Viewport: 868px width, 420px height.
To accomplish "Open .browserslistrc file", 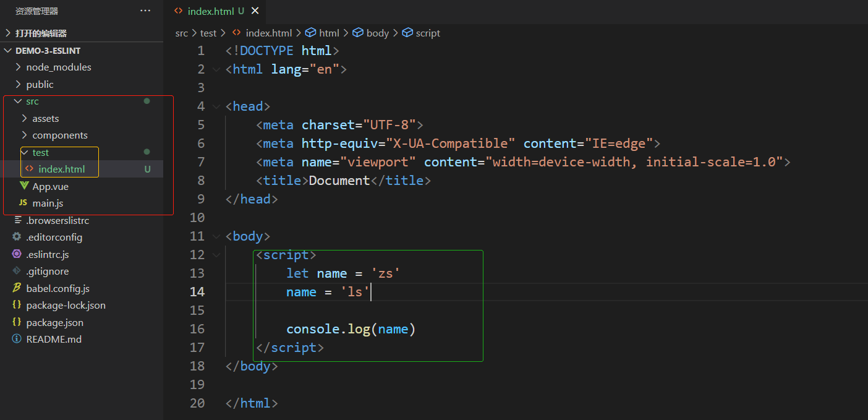I will coord(82,220).
